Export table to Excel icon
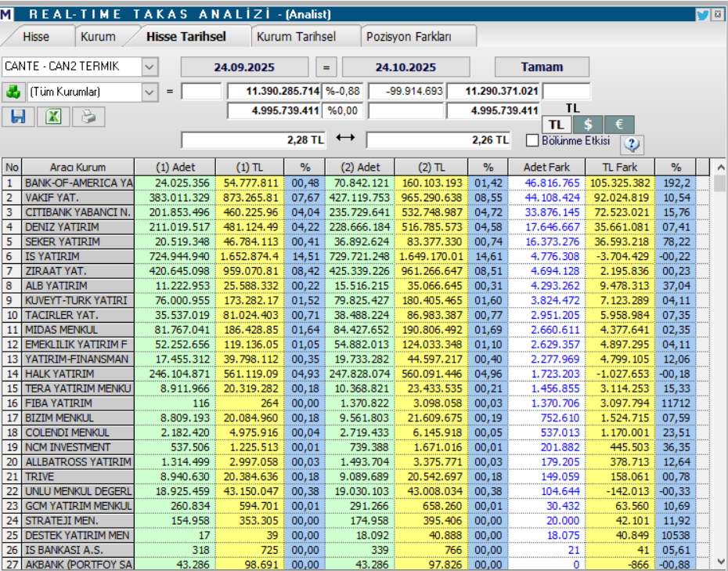 pos(53,116)
